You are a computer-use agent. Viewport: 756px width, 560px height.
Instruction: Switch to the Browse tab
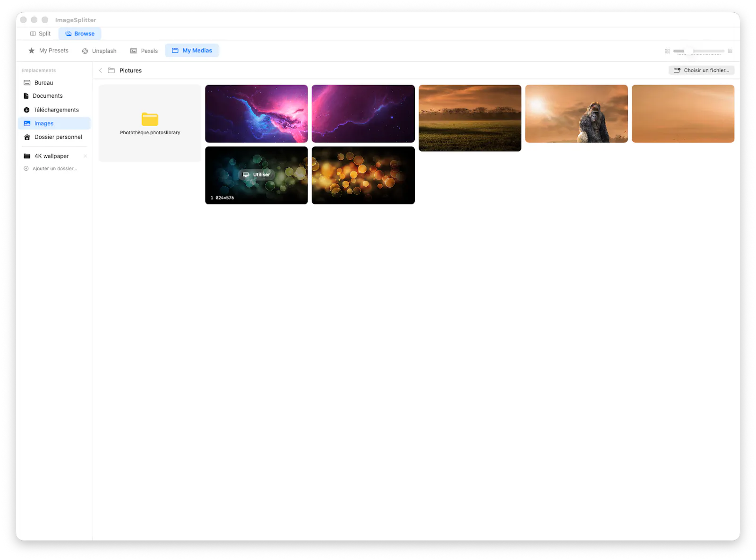[80, 34]
